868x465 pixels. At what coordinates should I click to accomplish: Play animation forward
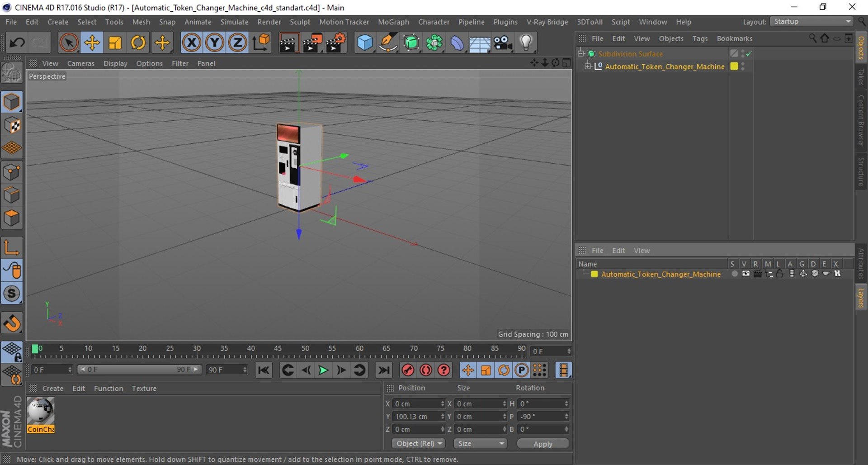(323, 370)
